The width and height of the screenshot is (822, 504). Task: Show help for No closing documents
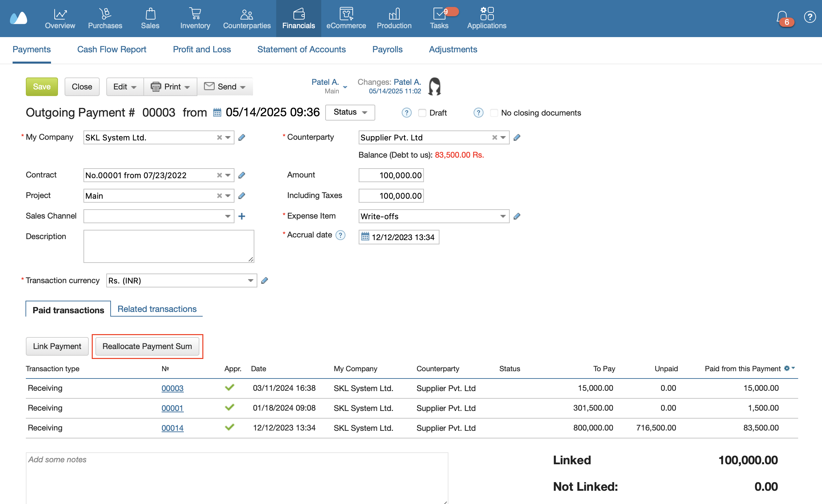(x=478, y=113)
